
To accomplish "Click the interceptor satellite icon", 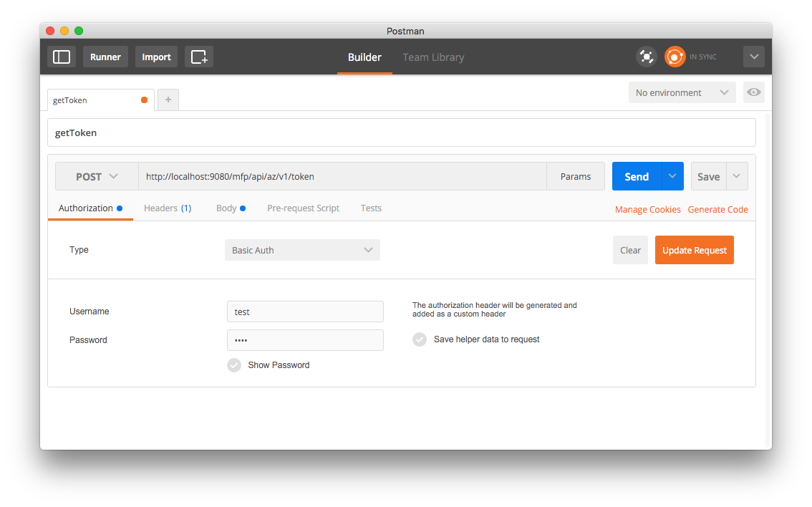I will pos(647,57).
